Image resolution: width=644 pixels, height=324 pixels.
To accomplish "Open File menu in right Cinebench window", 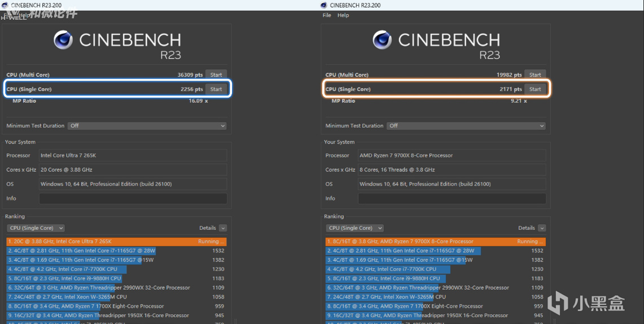I will click(327, 15).
